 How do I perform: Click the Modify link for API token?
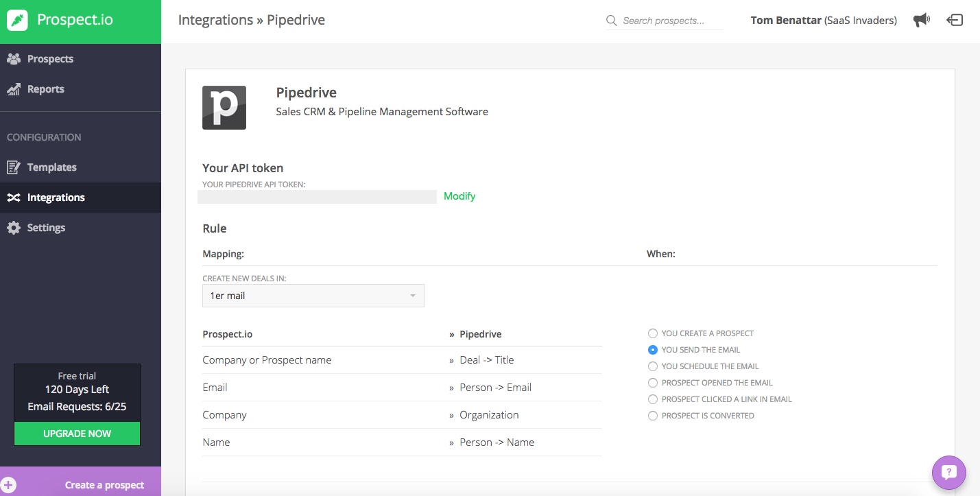pos(459,196)
